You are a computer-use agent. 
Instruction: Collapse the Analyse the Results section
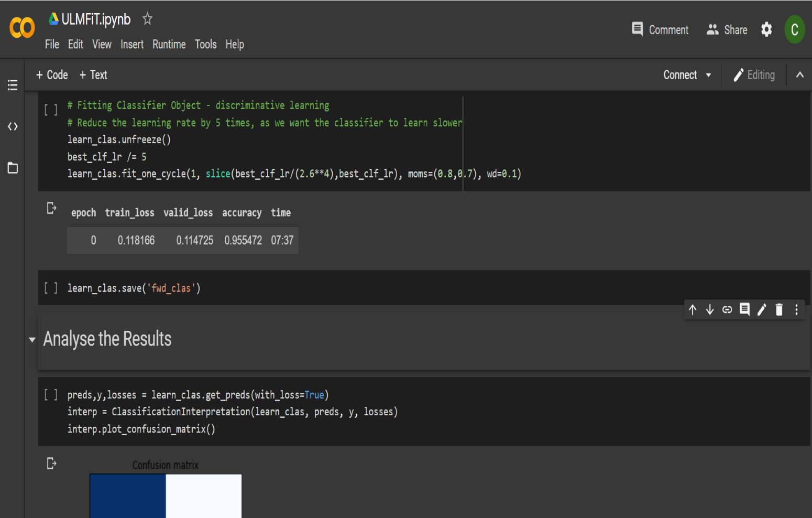32,340
